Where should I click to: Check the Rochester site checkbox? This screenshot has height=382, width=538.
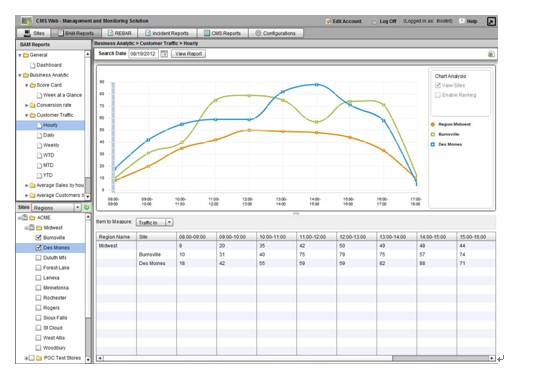coord(38,298)
